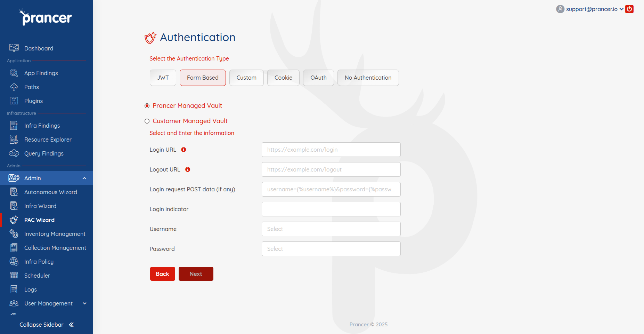Click the Paths icon in sidebar
The width and height of the screenshot is (644, 334).
click(x=14, y=87)
